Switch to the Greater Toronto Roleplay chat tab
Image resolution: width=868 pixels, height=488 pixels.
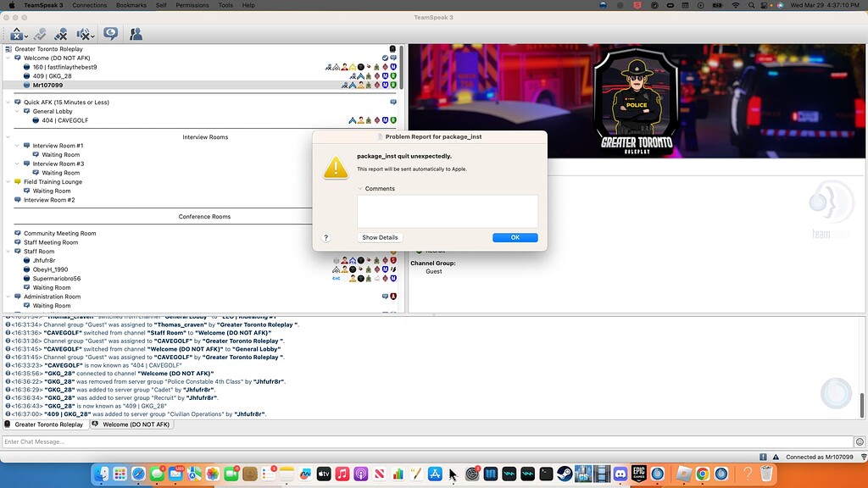point(46,424)
